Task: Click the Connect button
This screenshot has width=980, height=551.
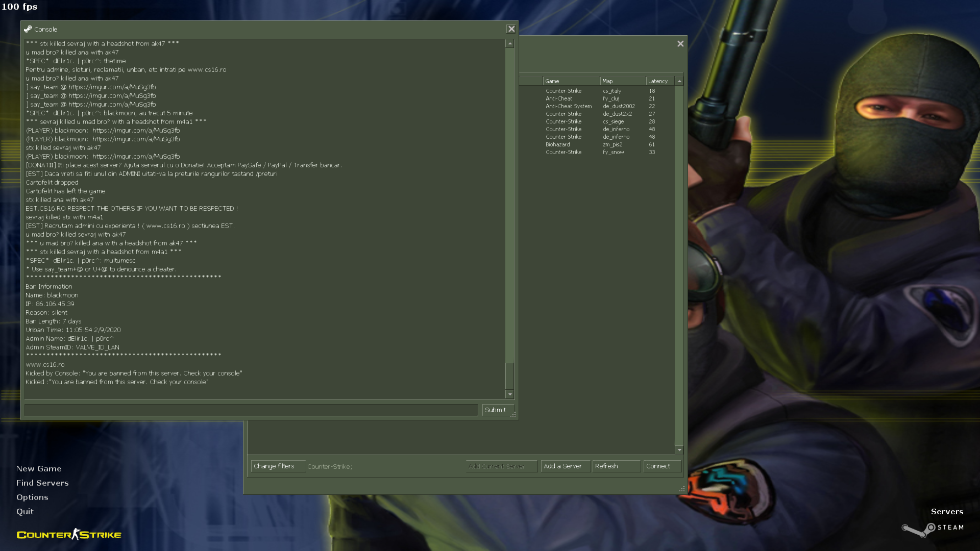Action: [x=662, y=466]
